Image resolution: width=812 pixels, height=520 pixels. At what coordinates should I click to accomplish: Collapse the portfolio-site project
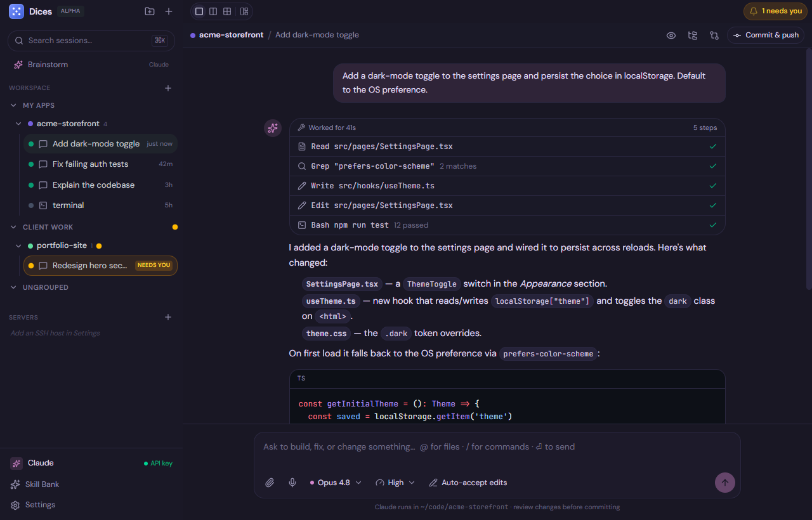coord(19,245)
